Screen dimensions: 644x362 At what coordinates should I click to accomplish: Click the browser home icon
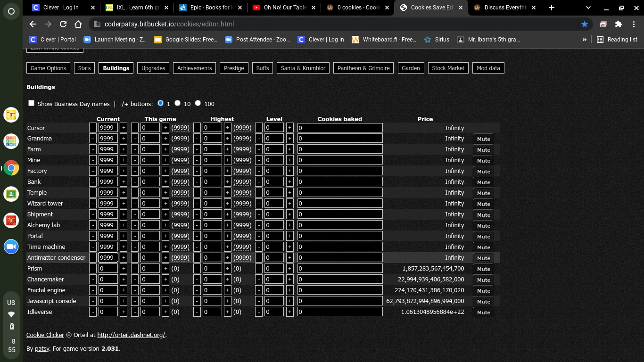[78, 24]
